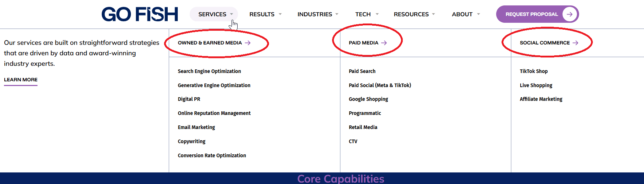
Task: Visit the Google Shopping service link
Action: tap(368, 99)
